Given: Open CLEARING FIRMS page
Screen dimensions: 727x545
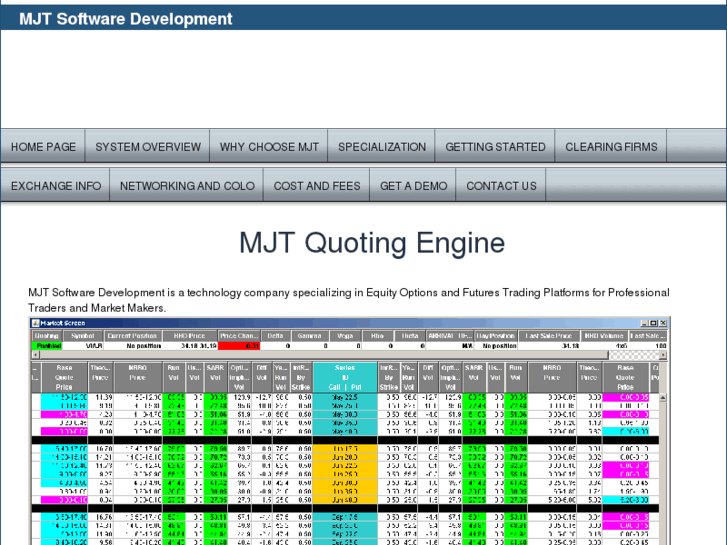Looking at the screenshot, I should click(x=611, y=146).
